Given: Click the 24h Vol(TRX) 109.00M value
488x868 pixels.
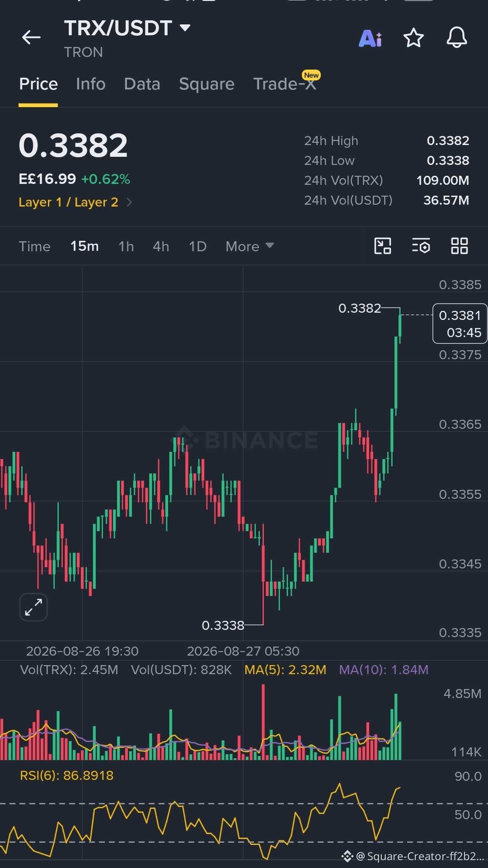Looking at the screenshot, I should [x=442, y=180].
